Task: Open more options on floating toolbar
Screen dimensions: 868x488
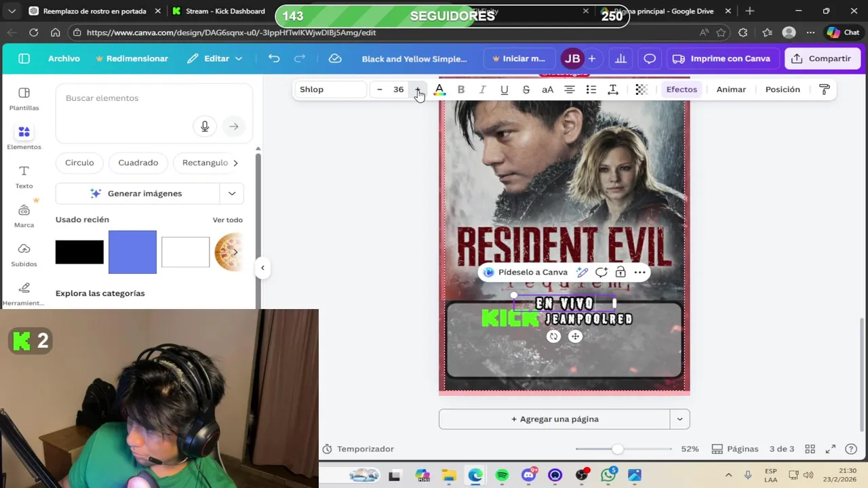Action: pos(639,272)
